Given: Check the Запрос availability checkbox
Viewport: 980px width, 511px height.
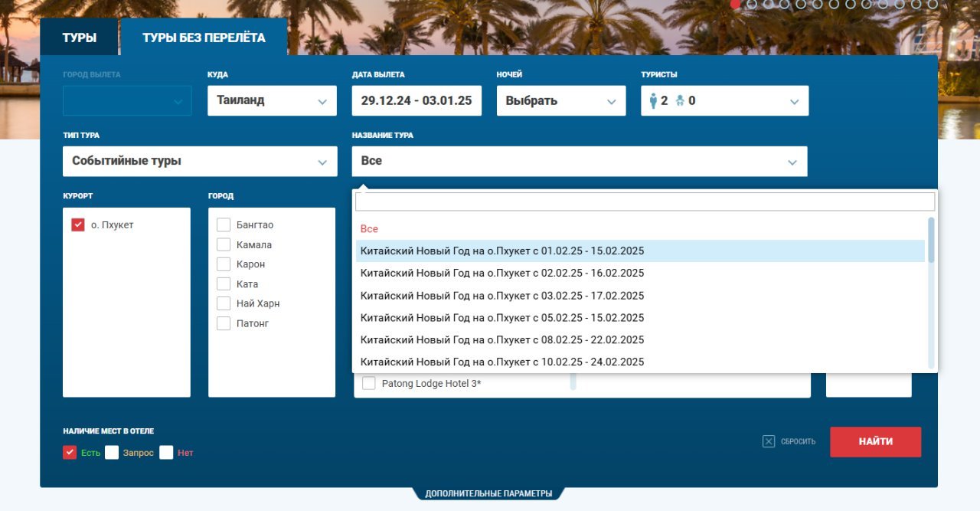Looking at the screenshot, I should click(112, 453).
